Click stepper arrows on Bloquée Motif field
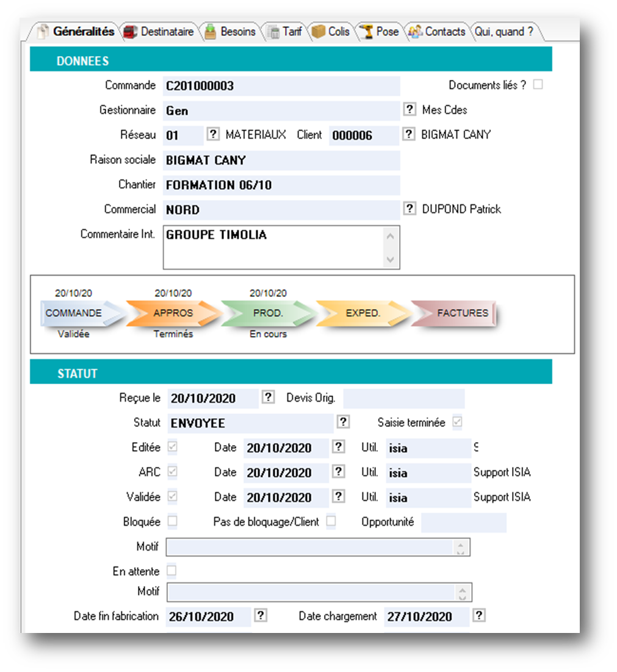The width and height of the screenshot is (617, 672). coord(462,547)
